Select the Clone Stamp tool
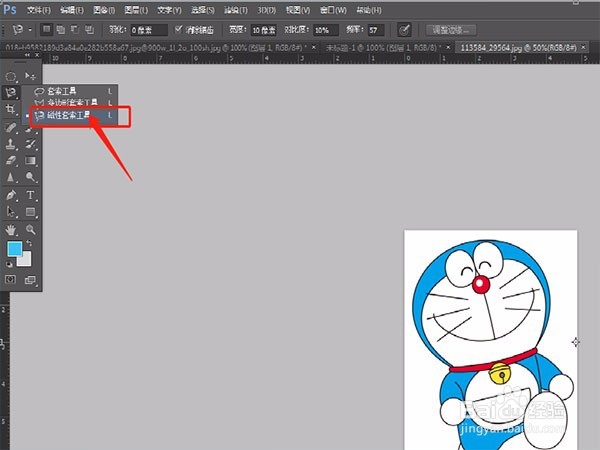 click(11, 144)
